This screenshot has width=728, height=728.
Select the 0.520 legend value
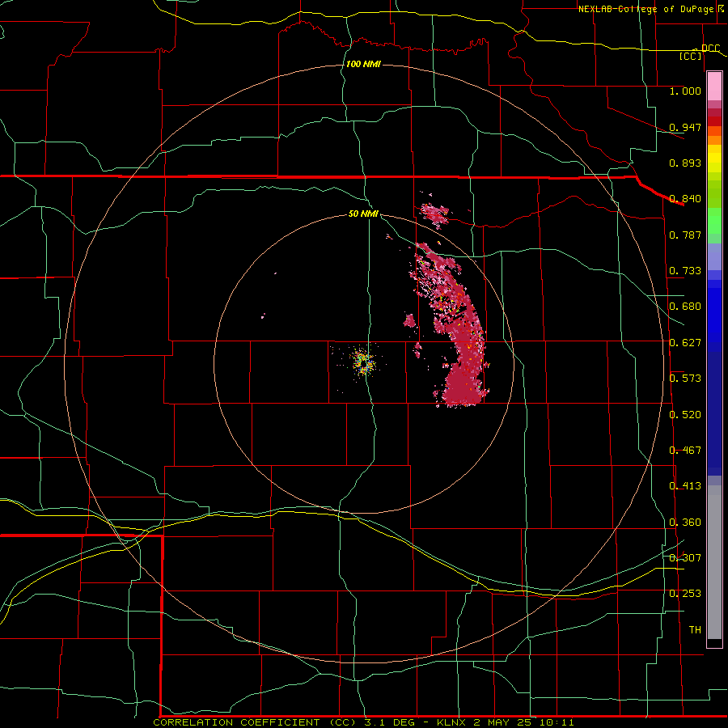tap(685, 415)
